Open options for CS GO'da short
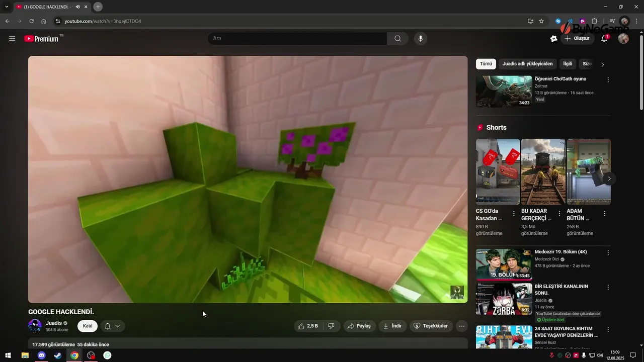This screenshot has height=362, width=644. tap(514, 214)
